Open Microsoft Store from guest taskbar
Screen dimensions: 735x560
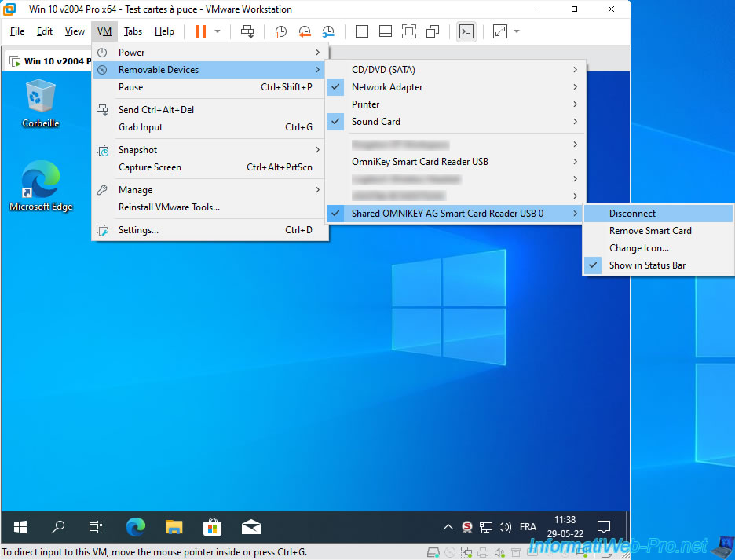point(212,527)
